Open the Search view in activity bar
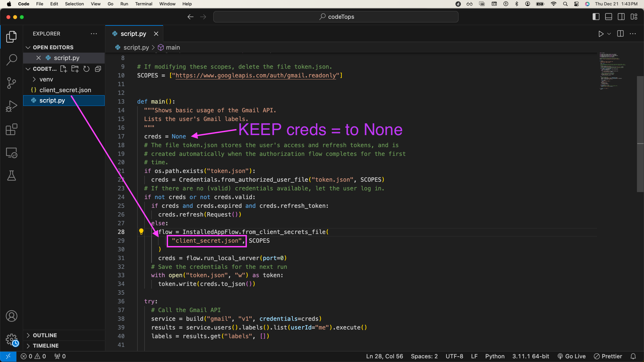 click(11, 60)
